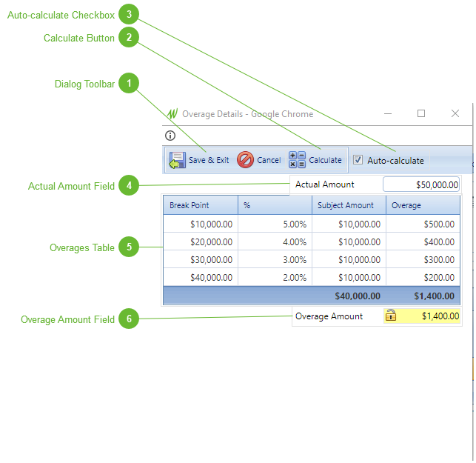Click the red Cancel prohibition icon
The width and height of the screenshot is (476, 463).
[x=245, y=160]
